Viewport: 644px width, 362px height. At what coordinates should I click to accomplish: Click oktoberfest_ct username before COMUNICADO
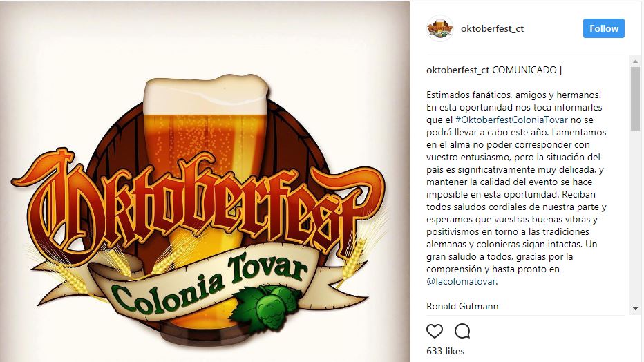coord(457,70)
